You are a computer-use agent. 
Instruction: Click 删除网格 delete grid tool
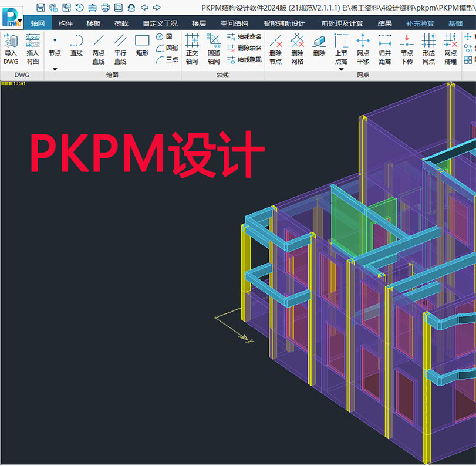(298, 49)
